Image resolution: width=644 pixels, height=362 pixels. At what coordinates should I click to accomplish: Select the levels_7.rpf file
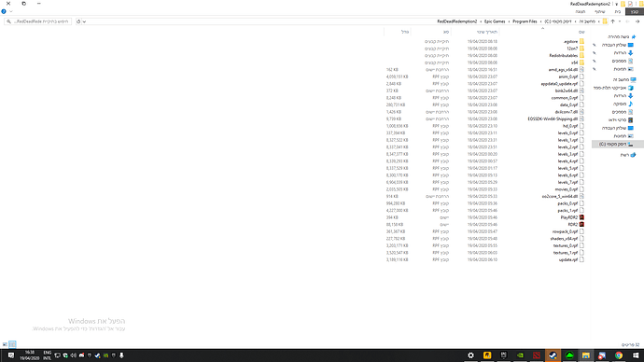pyautogui.click(x=570, y=182)
